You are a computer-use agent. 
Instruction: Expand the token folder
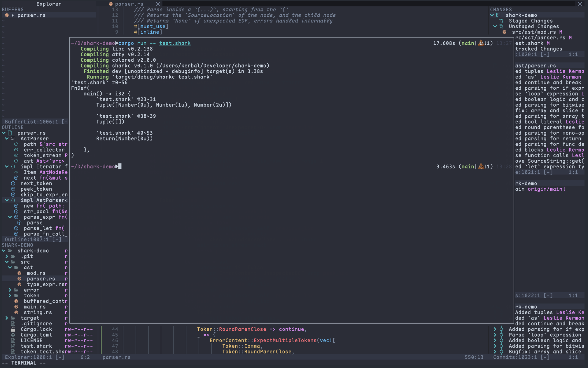[x=10, y=296]
